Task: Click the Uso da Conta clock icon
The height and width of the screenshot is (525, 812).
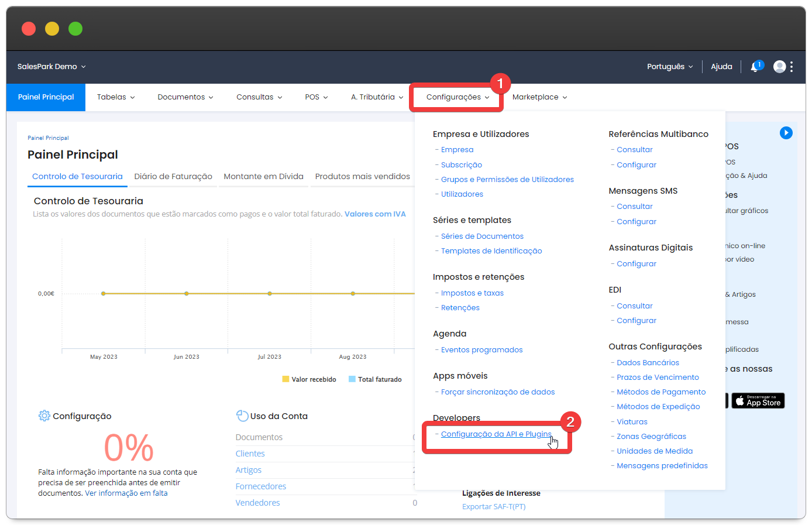Action: [x=242, y=416]
